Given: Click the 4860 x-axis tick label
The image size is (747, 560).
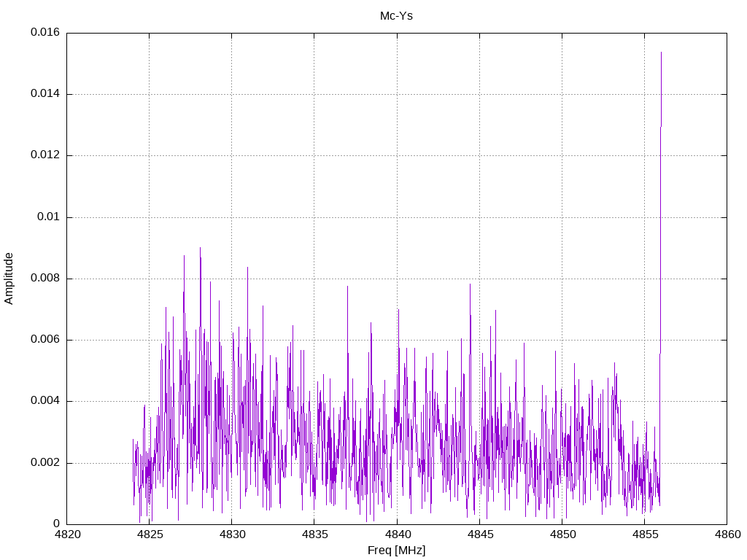Looking at the screenshot, I should (727, 534).
